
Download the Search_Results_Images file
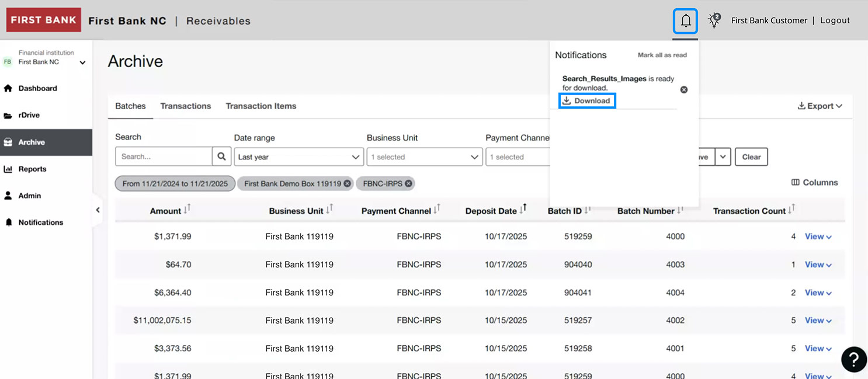586,100
